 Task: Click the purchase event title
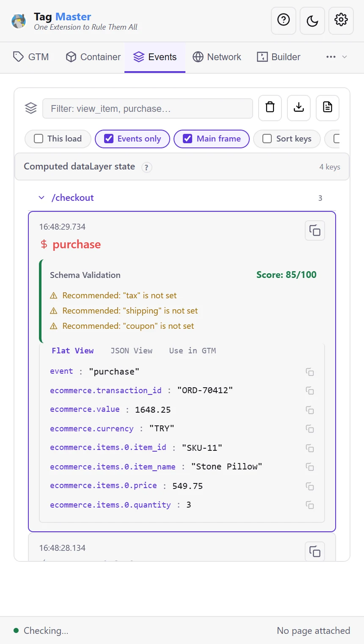pos(77,244)
